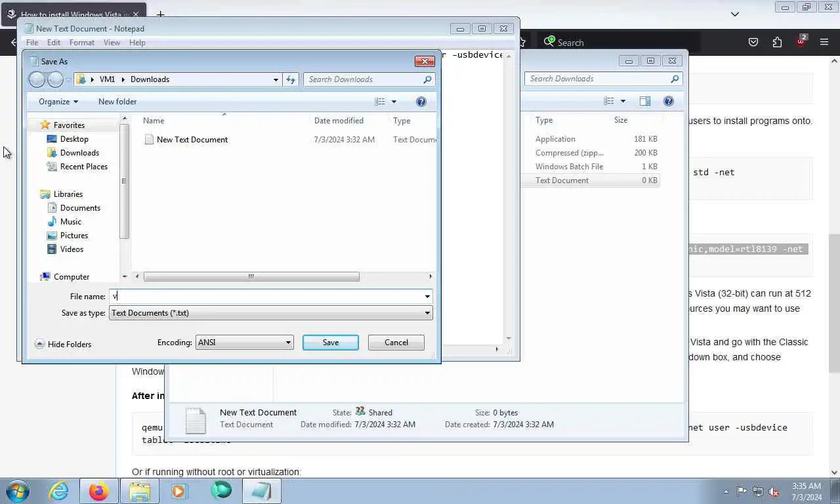
Task: Click New folder in Save As toolbar
Action: pyautogui.click(x=117, y=102)
